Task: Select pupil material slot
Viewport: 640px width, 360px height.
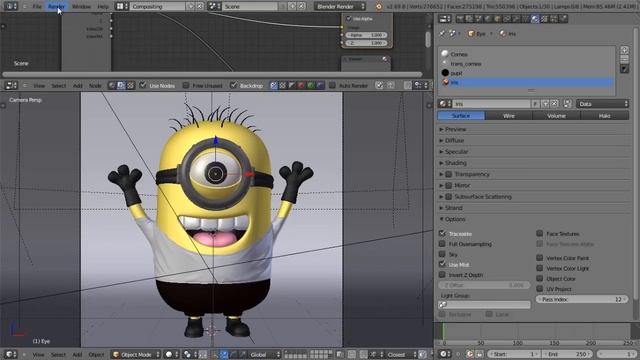Action: pyautogui.click(x=527, y=73)
